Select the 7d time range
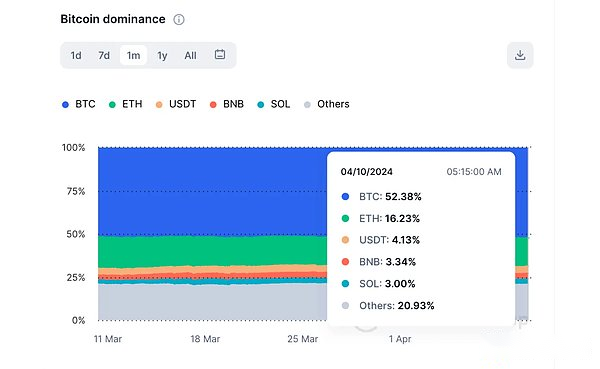 tap(104, 56)
